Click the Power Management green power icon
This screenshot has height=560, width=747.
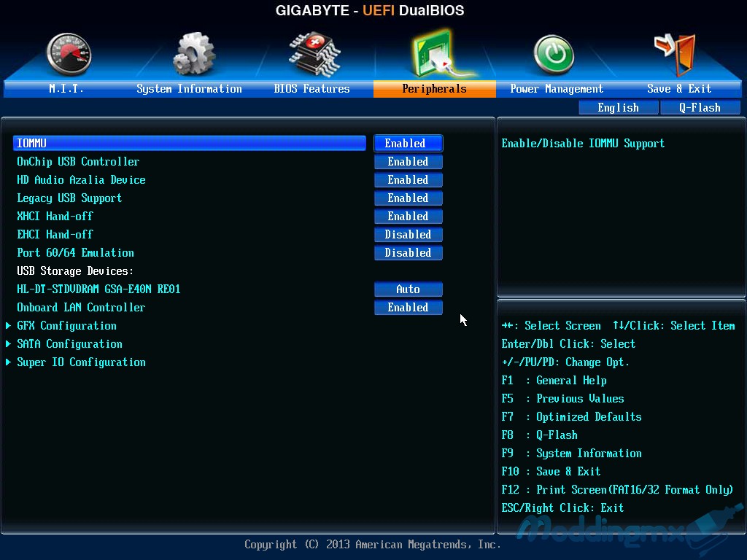[554, 55]
